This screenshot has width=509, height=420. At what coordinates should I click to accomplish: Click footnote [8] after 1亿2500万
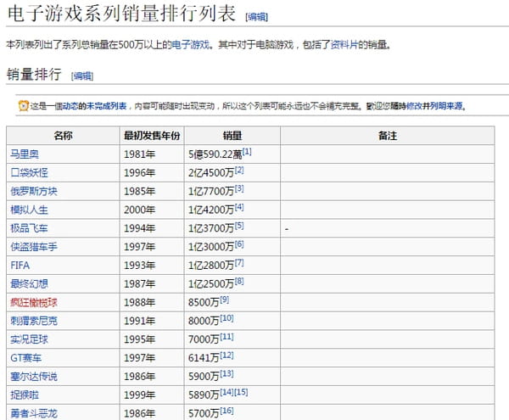[239, 281]
